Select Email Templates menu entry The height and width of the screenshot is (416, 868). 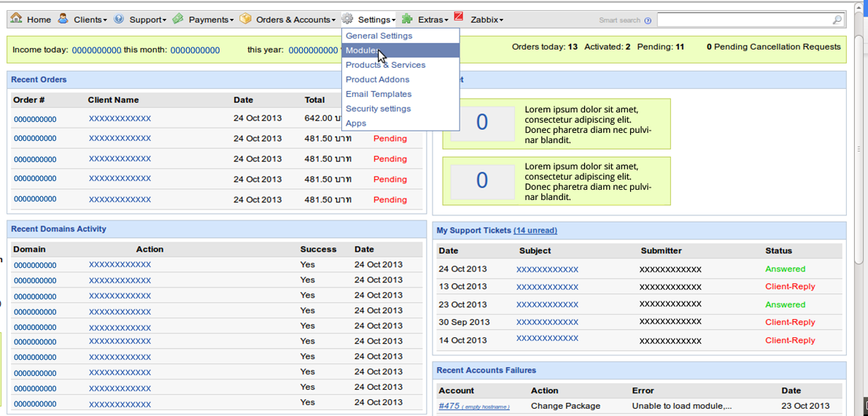click(400, 94)
